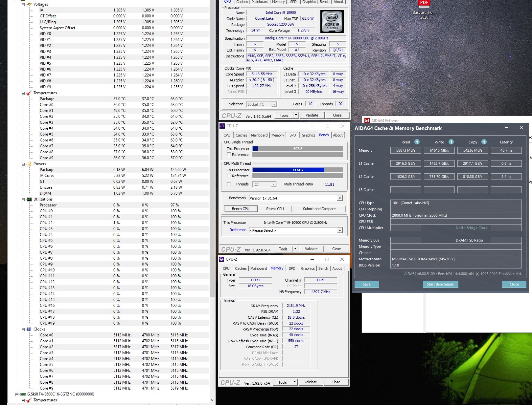Click the Memory Read value field
Screen dimensions: 532x405
pos(406,150)
